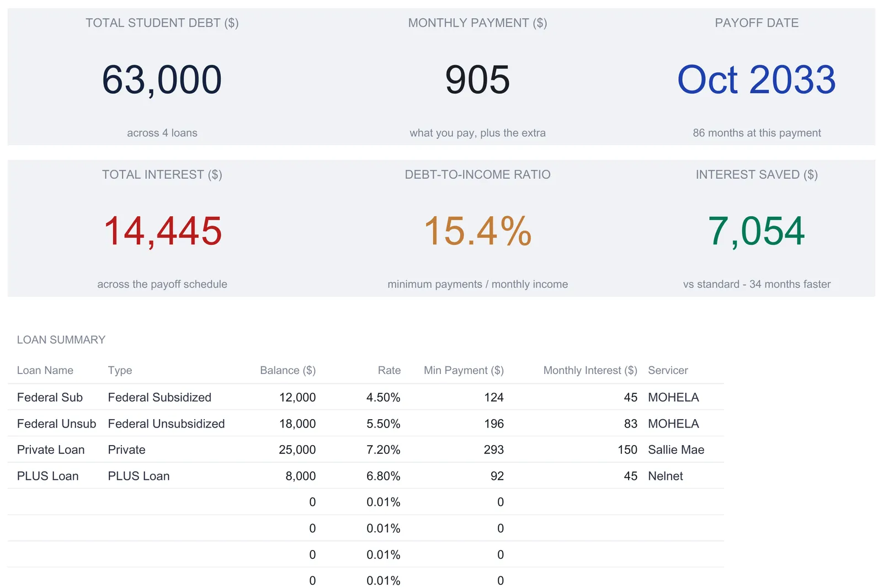Click the 63,000 total student debt value
883x588 pixels.
click(162, 80)
